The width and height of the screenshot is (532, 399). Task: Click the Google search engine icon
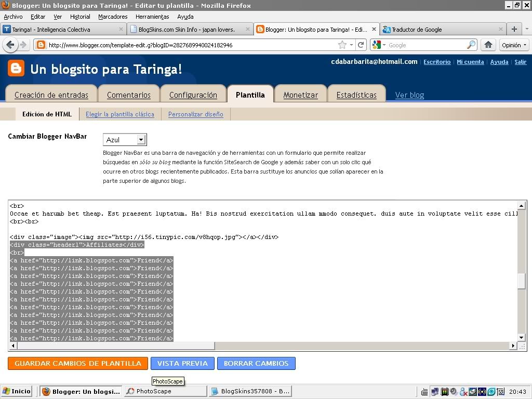[376, 45]
